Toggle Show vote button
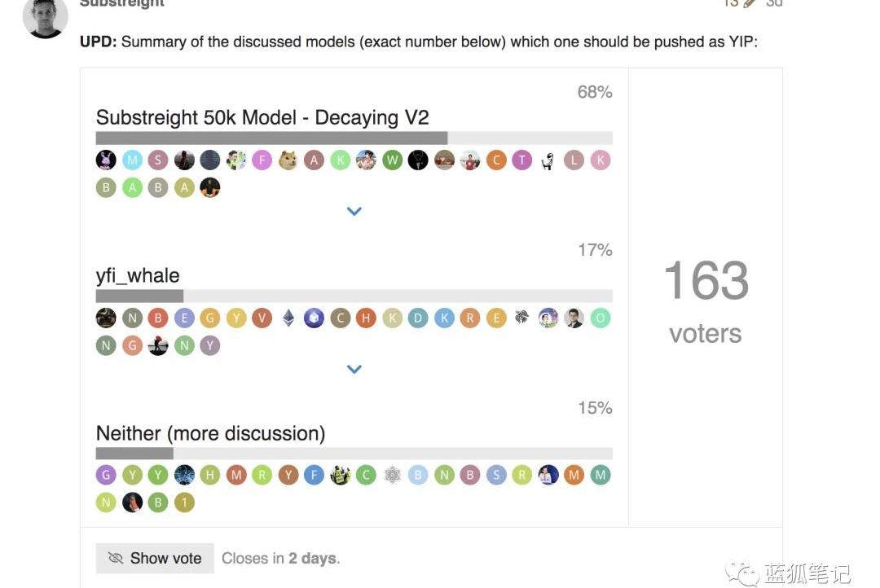The height and width of the screenshot is (588, 880). (x=155, y=559)
